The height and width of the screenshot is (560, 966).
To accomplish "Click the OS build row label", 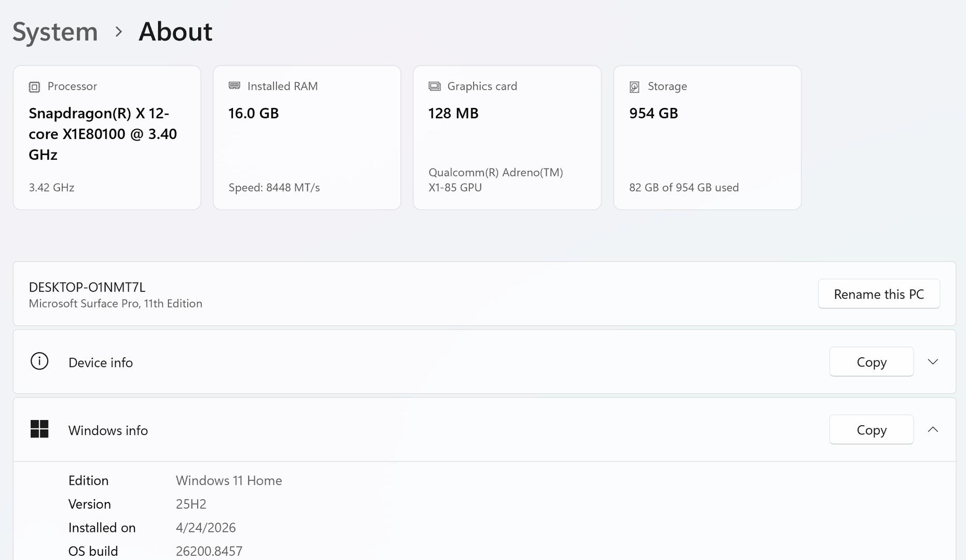I will [x=93, y=551].
